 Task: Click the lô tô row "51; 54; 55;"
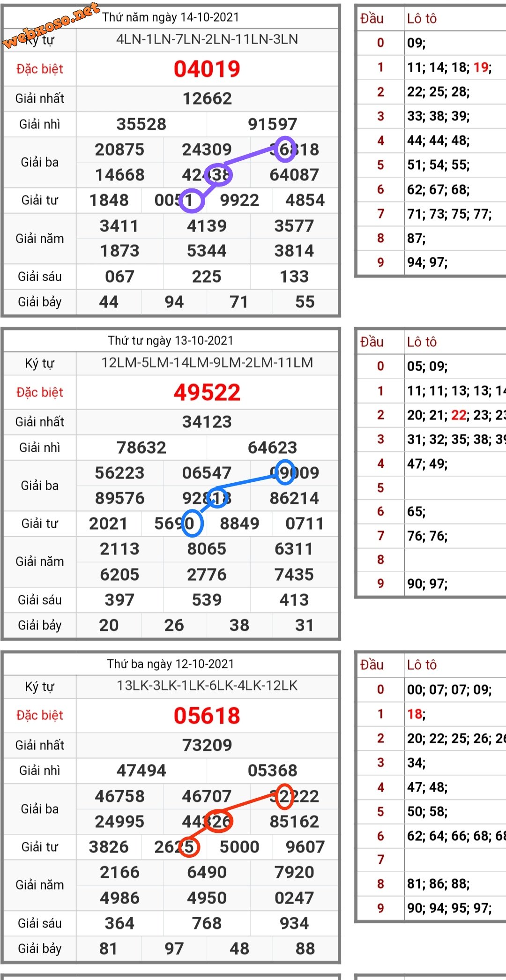pyautogui.click(x=439, y=165)
